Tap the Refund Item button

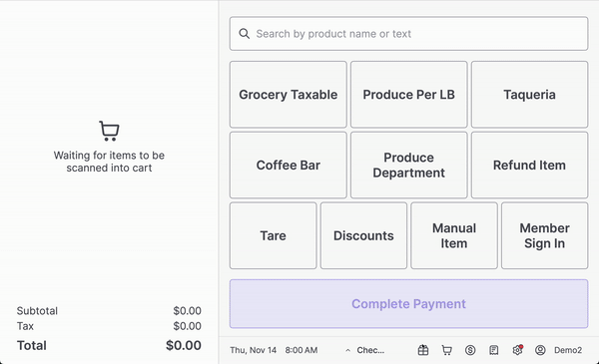[529, 165]
